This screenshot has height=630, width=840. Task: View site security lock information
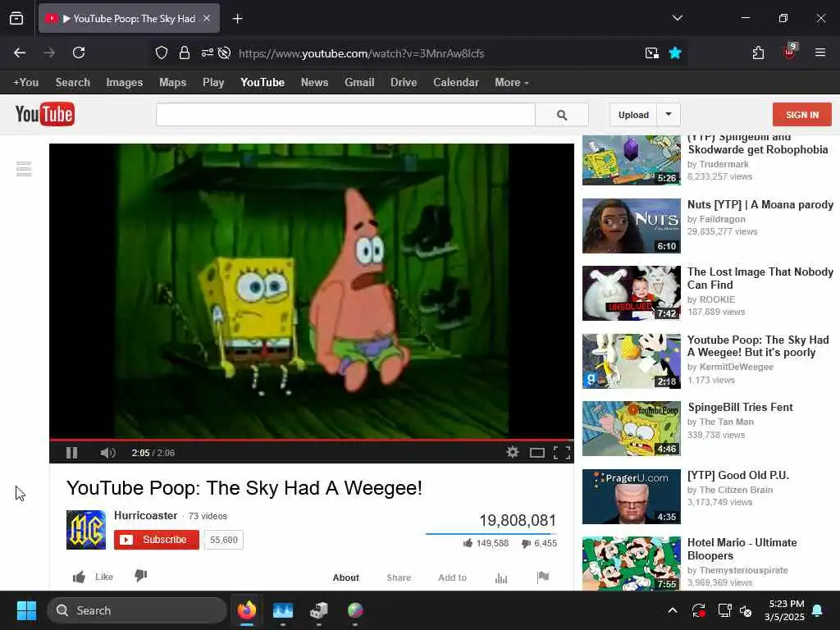pyautogui.click(x=185, y=52)
